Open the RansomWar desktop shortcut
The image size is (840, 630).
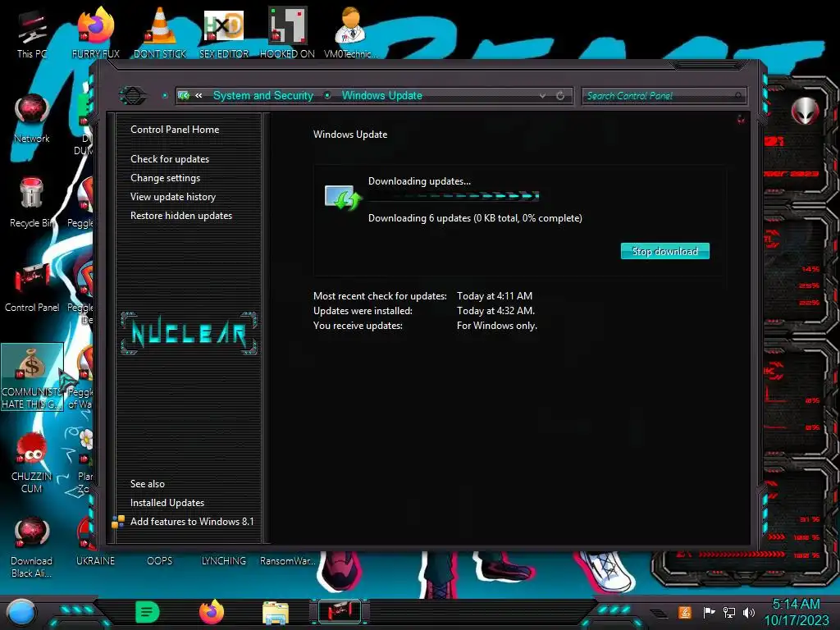[x=287, y=561]
